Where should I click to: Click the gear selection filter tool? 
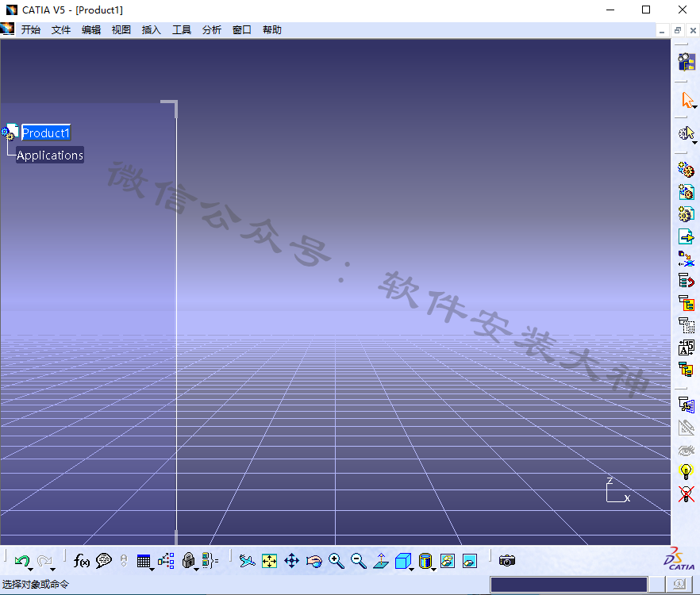[x=686, y=133]
